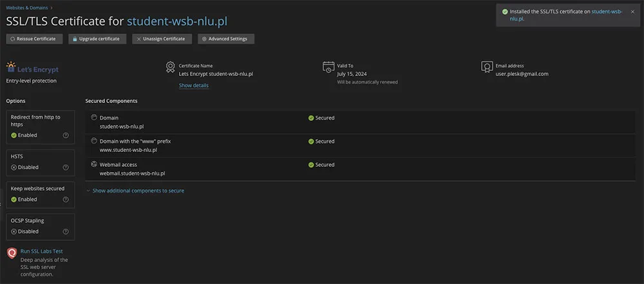Show certificate details
The height and width of the screenshot is (284, 644).
pos(193,86)
